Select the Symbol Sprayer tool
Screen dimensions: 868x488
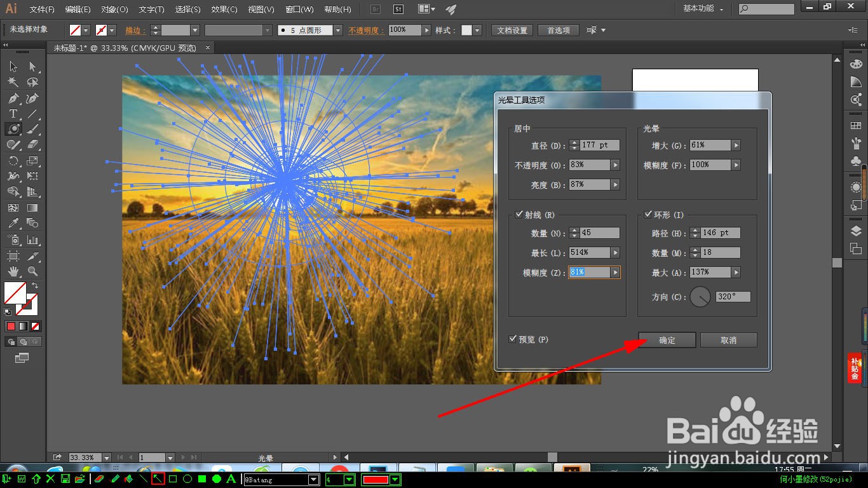point(13,240)
